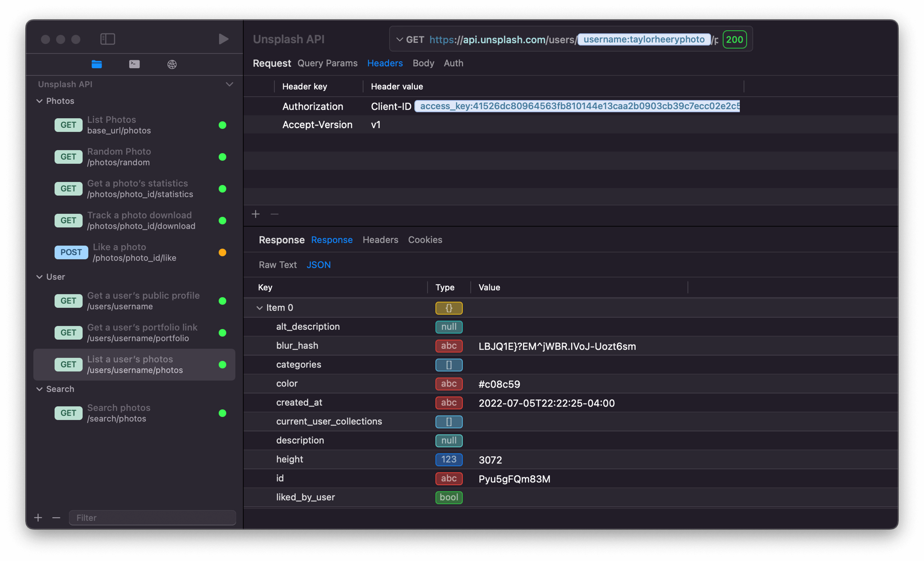924x561 pixels.
Task: Open the GET method dropdown in URL bar
Action: click(410, 40)
